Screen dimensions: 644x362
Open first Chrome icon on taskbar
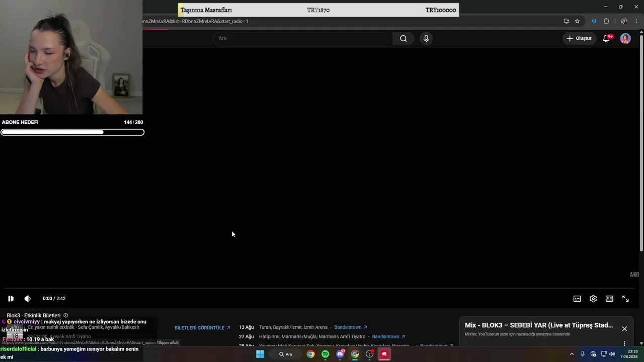(310, 354)
